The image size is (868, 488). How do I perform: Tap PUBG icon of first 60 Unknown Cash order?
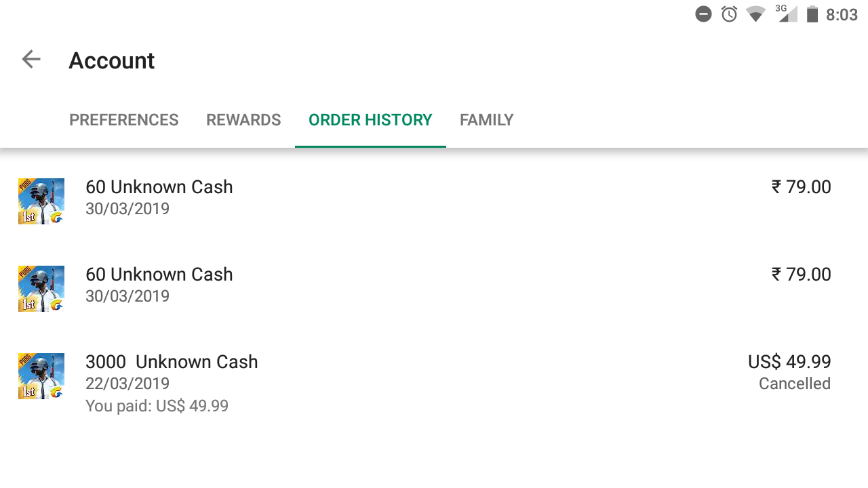(41, 201)
